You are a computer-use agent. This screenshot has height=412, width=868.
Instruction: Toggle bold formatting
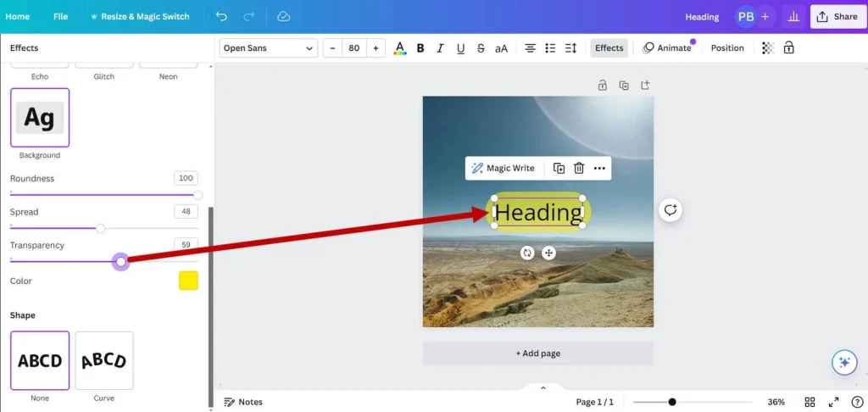tap(420, 48)
